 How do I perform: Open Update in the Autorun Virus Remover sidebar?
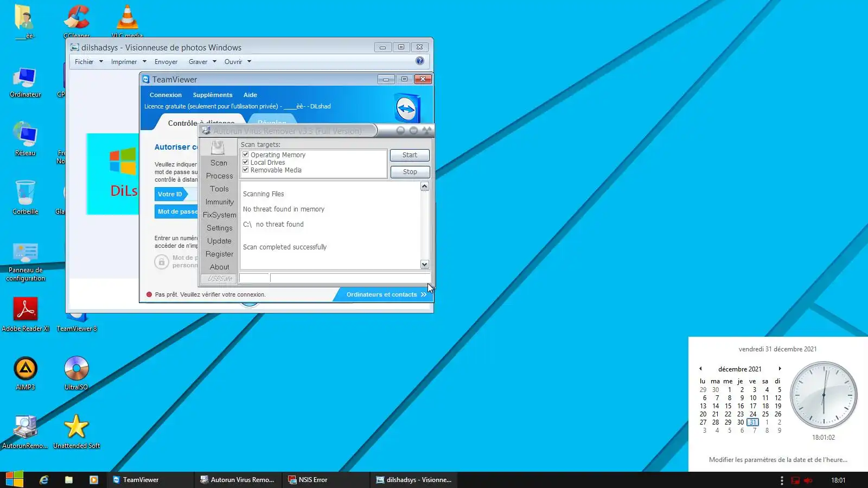pos(219,241)
